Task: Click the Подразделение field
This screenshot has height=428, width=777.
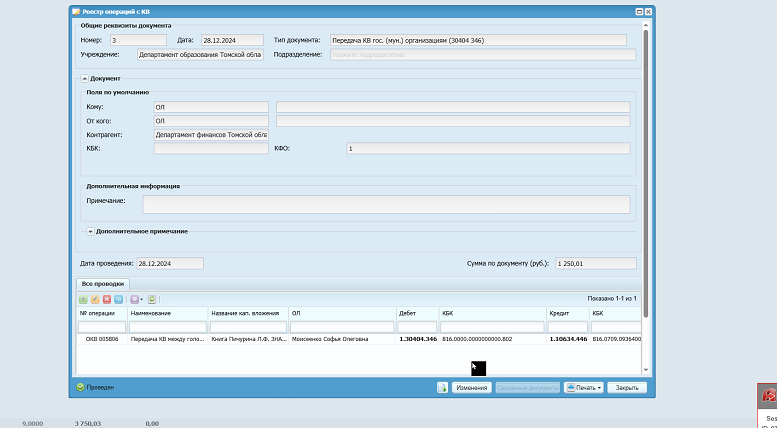Action: coord(483,54)
